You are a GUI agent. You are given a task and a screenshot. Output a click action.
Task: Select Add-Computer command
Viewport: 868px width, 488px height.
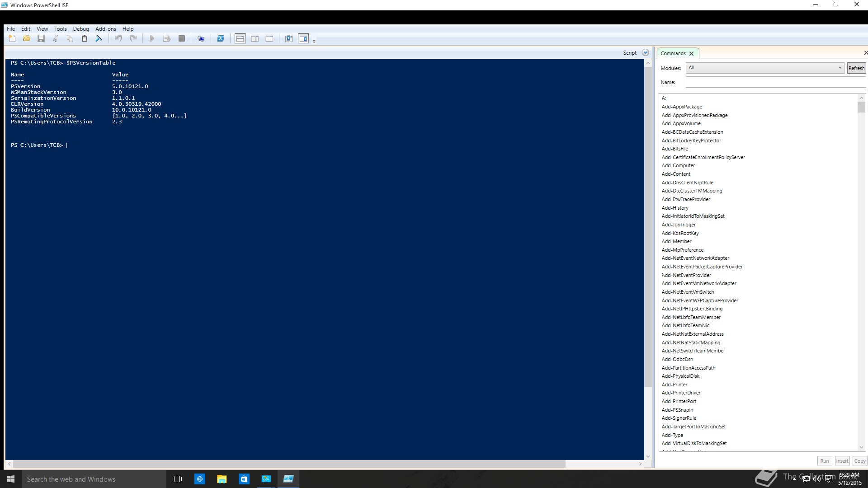point(678,165)
